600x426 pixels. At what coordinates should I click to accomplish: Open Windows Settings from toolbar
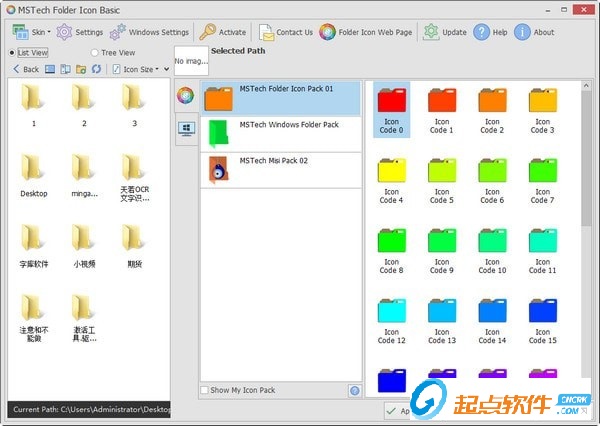pyautogui.click(x=149, y=32)
